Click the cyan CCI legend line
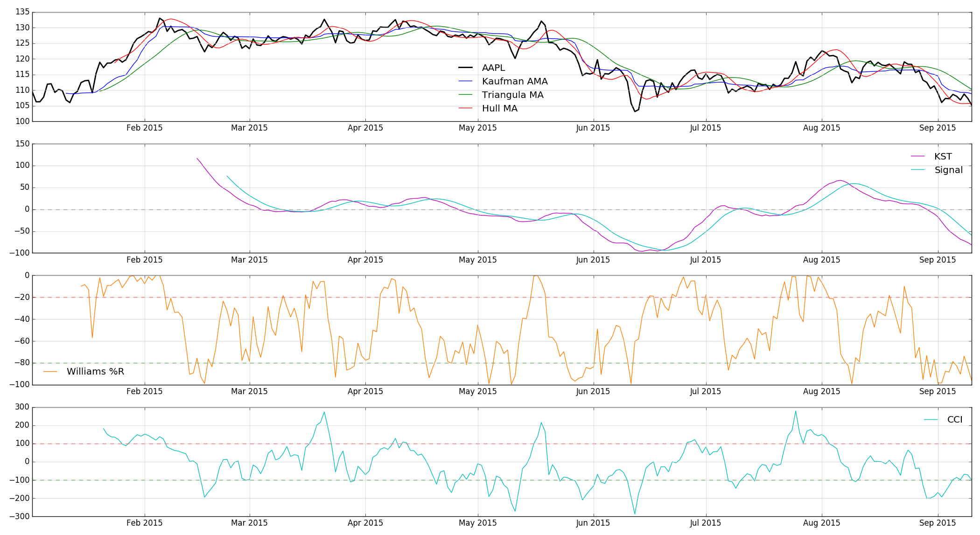 pyautogui.click(x=931, y=420)
